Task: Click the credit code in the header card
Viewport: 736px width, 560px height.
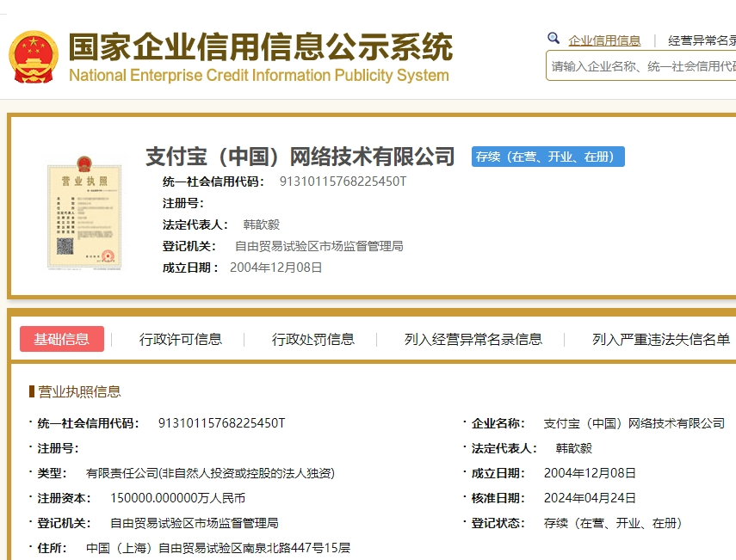Action: coord(343,182)
